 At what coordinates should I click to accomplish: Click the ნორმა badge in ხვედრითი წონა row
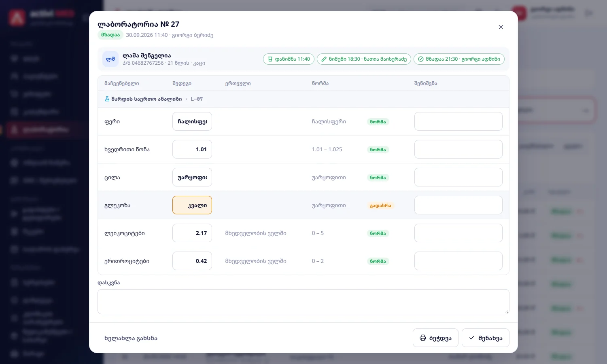pyautogui.click(x=378, y=150)
